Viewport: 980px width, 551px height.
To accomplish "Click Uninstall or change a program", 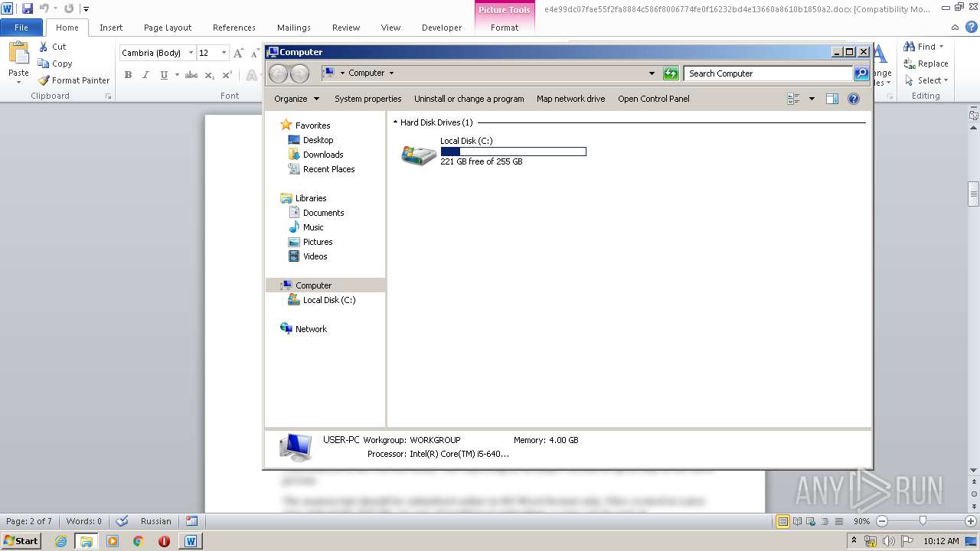I will point(469,99).
